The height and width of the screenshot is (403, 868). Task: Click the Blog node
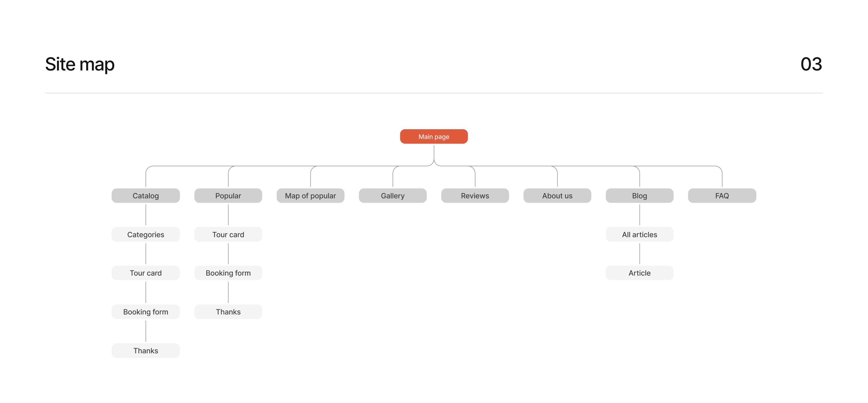coord(639,195)
